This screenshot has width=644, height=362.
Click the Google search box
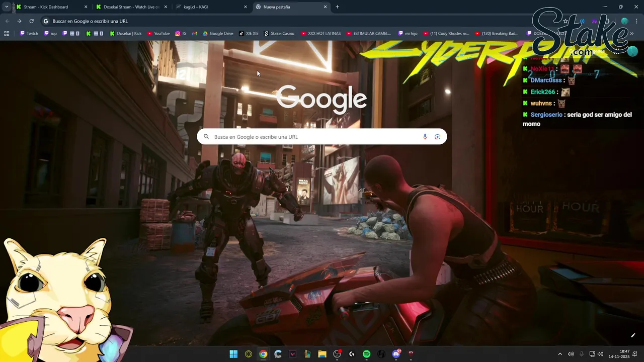(x=321, y=137)
